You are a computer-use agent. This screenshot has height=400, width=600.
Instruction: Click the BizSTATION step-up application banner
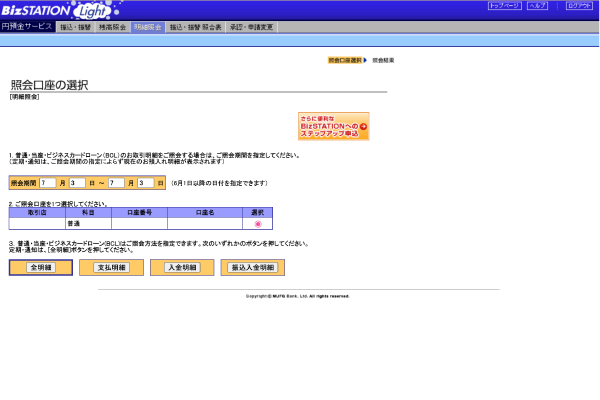click(333, 126)
